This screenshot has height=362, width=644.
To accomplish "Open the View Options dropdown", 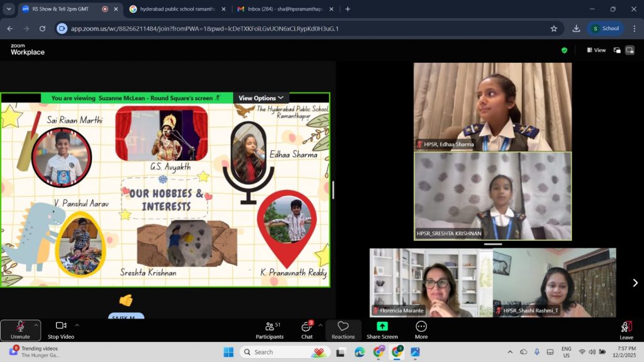I will [261, 98].
